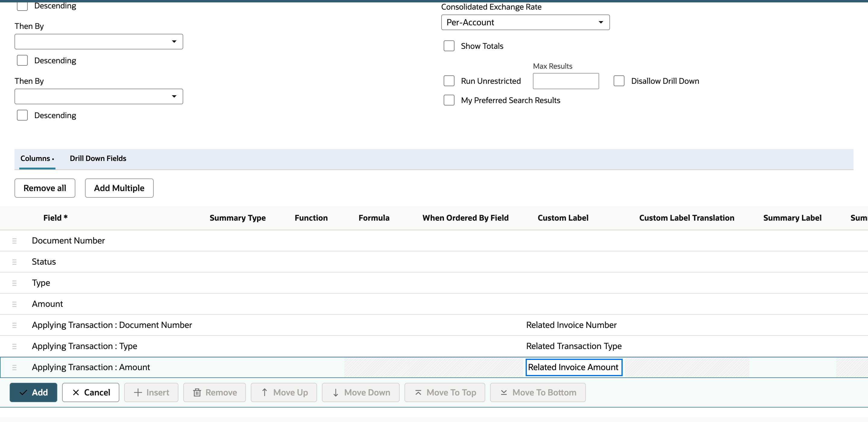Click Move To Top button

click(x=445, y=392)
